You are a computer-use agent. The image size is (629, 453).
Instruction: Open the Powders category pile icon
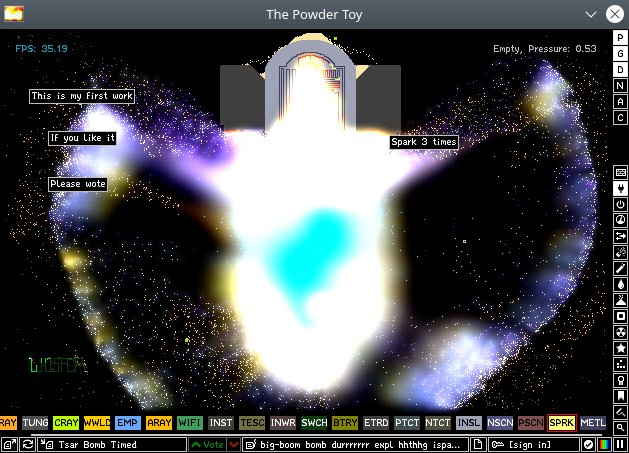pos(621,300)
